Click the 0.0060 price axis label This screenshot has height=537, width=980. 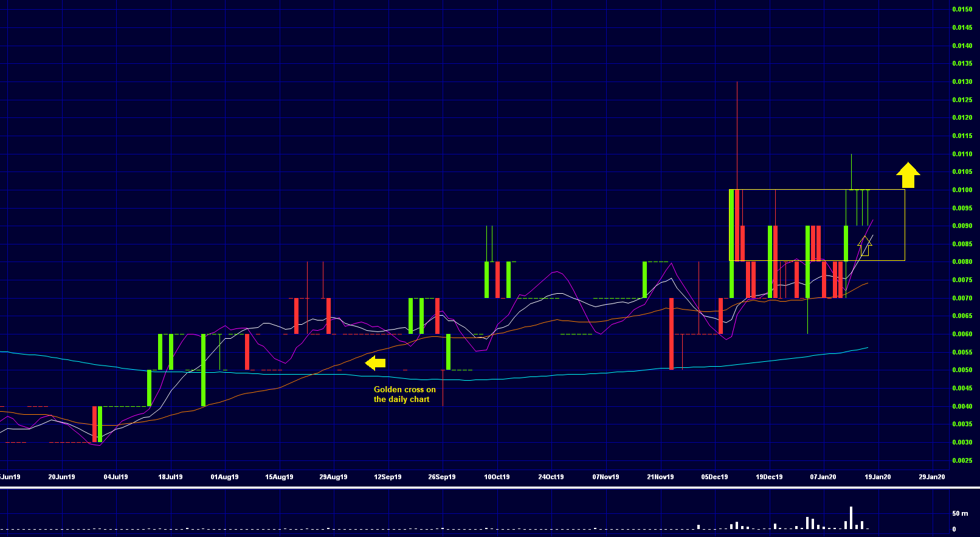click(x=962, y=334)
